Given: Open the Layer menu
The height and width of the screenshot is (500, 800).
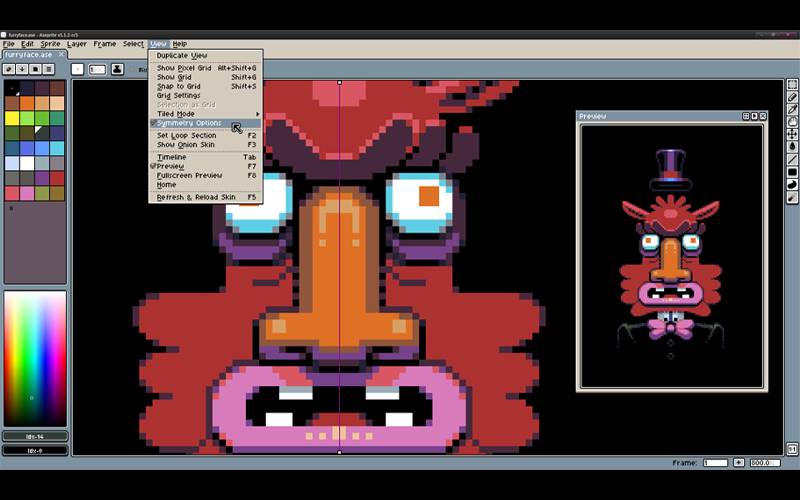Looking at the screenshot, I should (77, 44).
